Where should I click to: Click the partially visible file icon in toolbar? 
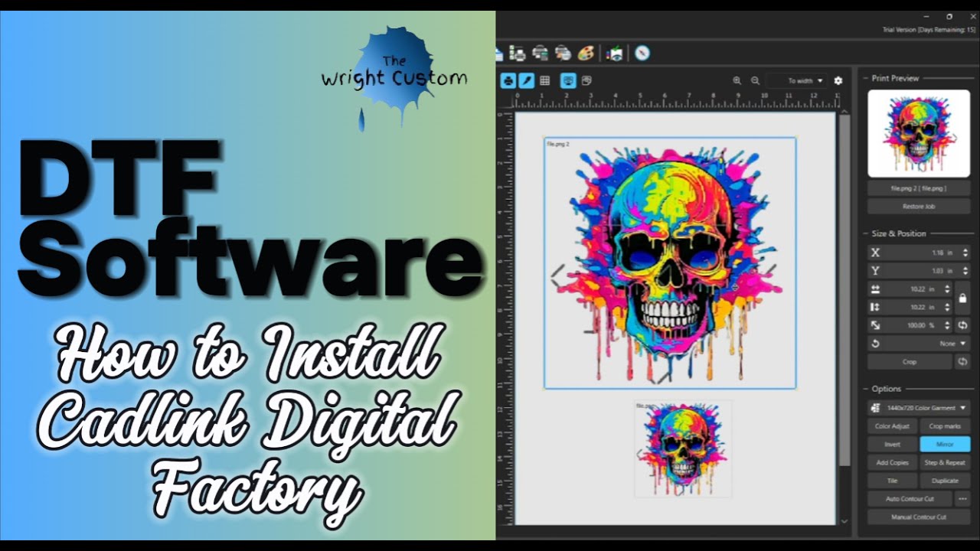pos(499,54)
